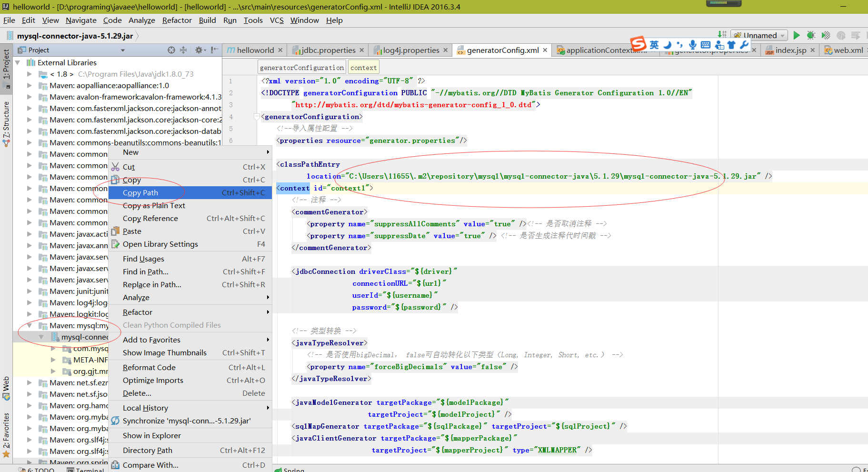Select Copy Path in context menu
Screen dimensions: 868x472
[190, 192]
